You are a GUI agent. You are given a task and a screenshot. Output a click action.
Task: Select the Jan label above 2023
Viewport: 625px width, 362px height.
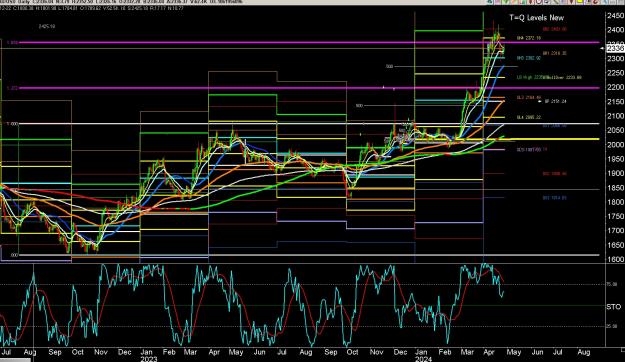point(147,352)
